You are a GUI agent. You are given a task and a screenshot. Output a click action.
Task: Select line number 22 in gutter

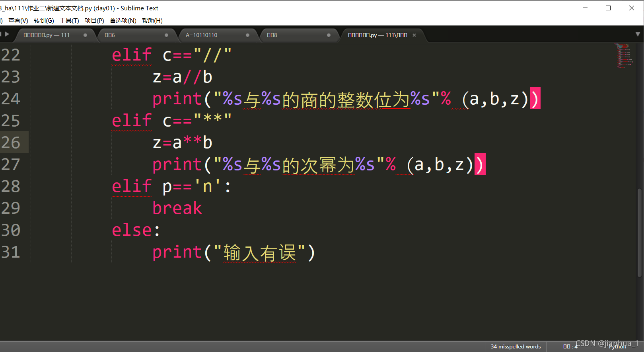point(11,55)
